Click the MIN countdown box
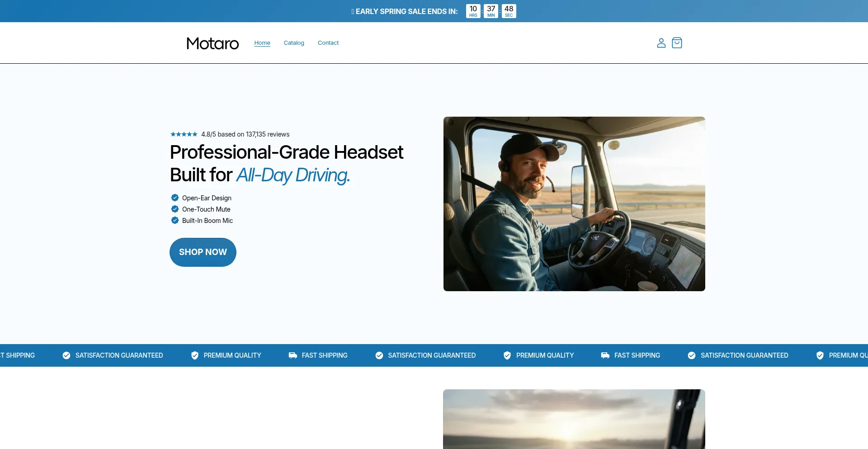This screenshot has height=449, width=868. pyautogui.click(x=491, y=11)
